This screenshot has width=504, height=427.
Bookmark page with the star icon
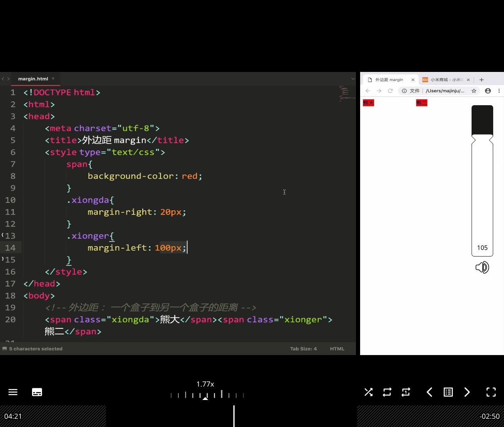[474, 91]
